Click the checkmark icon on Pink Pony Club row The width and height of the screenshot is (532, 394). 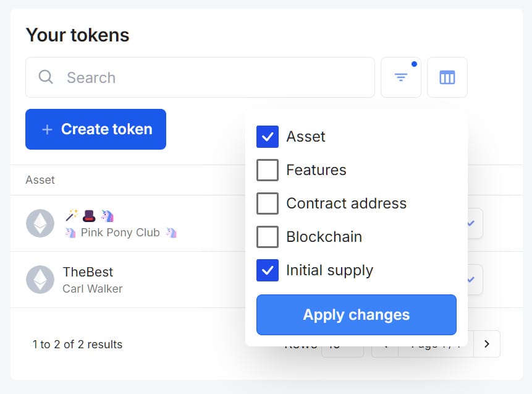click(470, 223)
